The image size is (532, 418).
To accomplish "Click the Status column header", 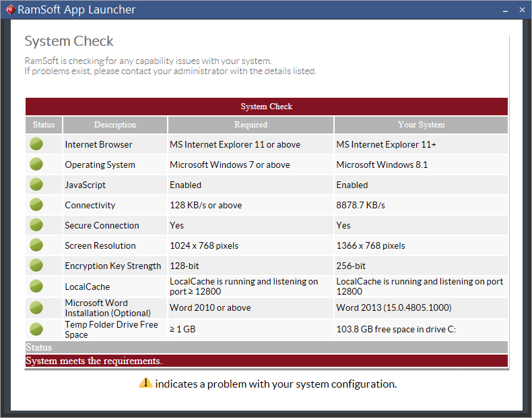I will 44,125.
